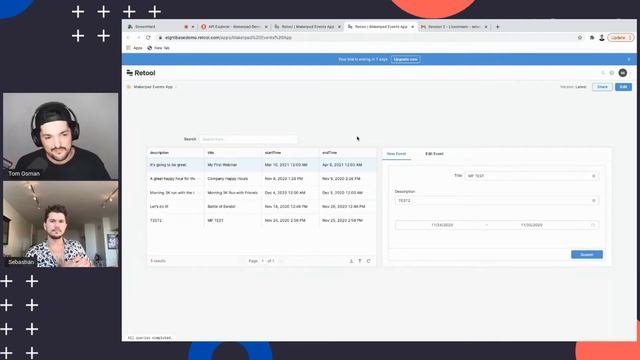Screen dimensions: 640x360
Task: Select the My First Webinar row
Action: [262, 165]
